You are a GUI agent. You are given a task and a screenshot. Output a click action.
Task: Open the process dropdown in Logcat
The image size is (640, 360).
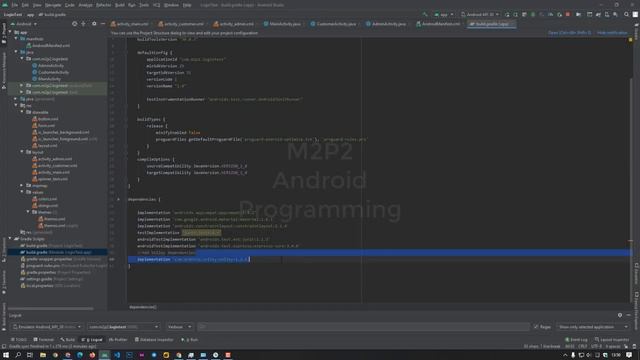[x=124, y=327]
